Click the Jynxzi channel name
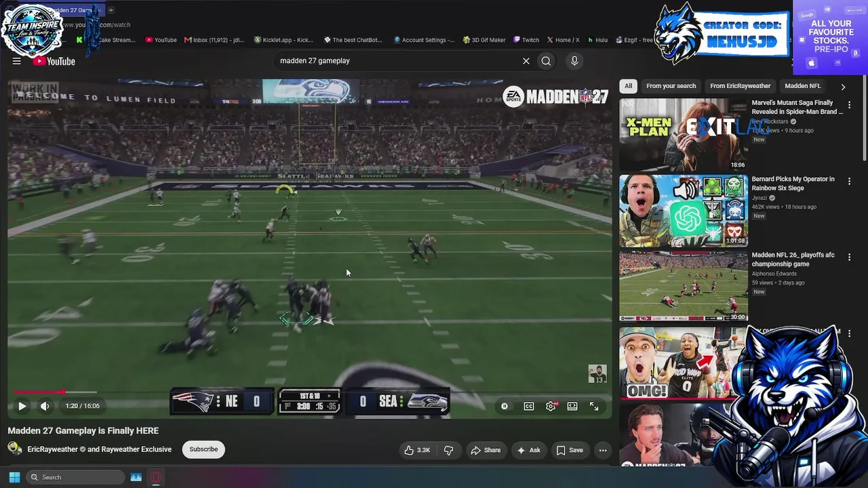Image resolution: width=868 pixels, height=488 pixels. coord(760,198)
